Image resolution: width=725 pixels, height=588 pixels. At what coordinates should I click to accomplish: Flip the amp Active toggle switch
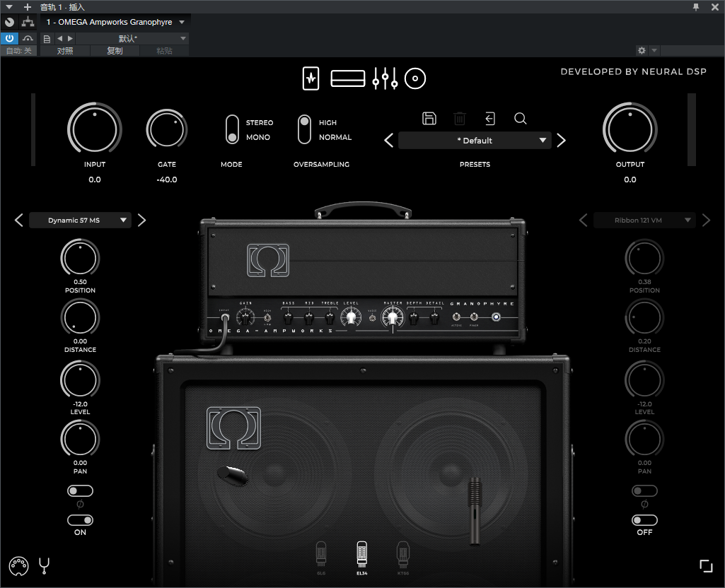point(456,317)
